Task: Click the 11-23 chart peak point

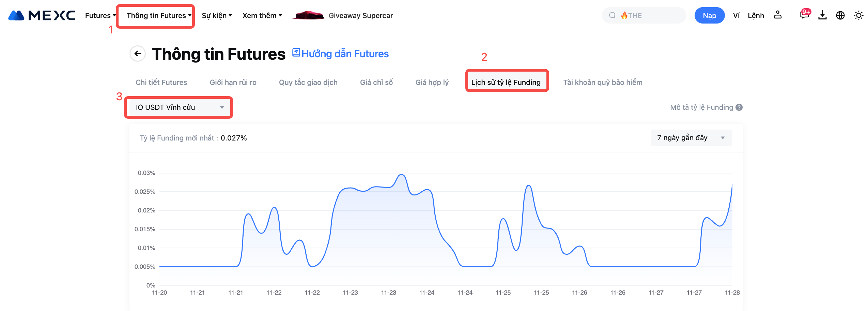Action: pyautogui.click(x=402, y=175)
